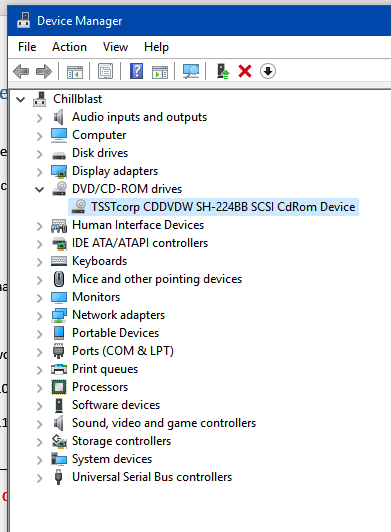Image resolution: width=391 pixels, height=532 pixels.
Task: Click the Human Interface Devices icon
Action: pyautogui.click(x=59, y=225)
